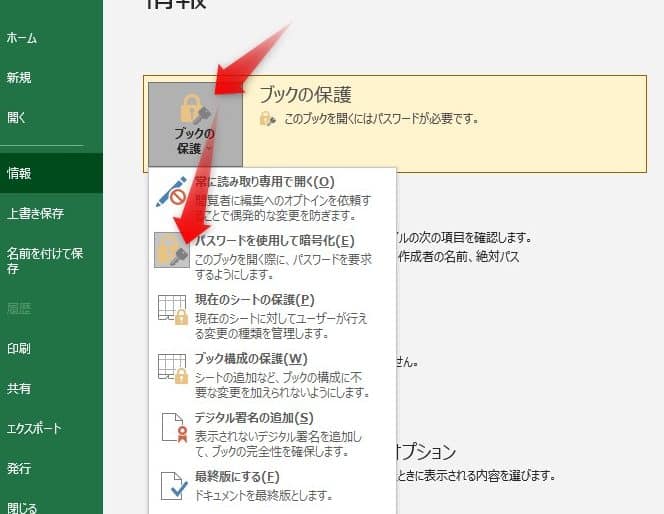This screenshot has width=664, height=514.
Task: Choose パスワードを使用して暗号化(E) option
Action: click(275, 241)
